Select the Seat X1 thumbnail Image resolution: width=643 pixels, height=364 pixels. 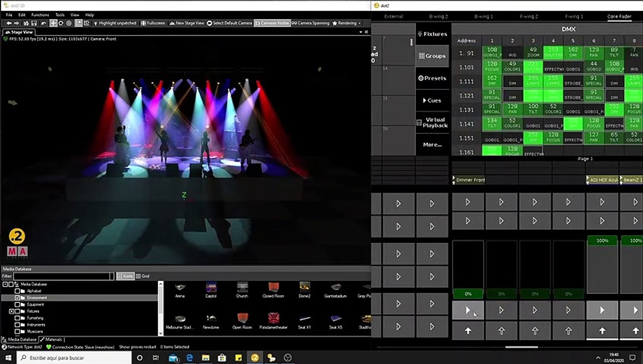tap(304, 321)
